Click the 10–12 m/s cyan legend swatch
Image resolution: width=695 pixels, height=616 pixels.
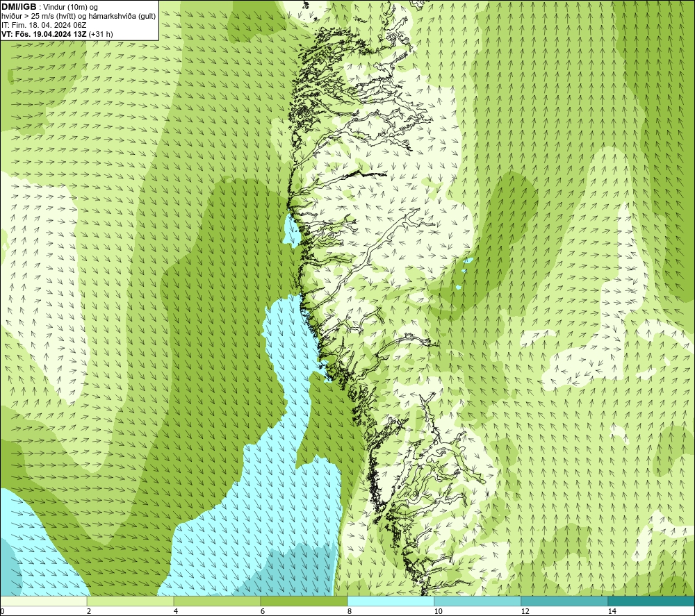478,601
